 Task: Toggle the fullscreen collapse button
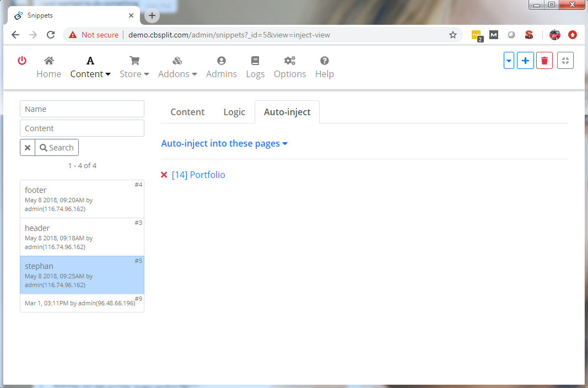coord(565,61)
